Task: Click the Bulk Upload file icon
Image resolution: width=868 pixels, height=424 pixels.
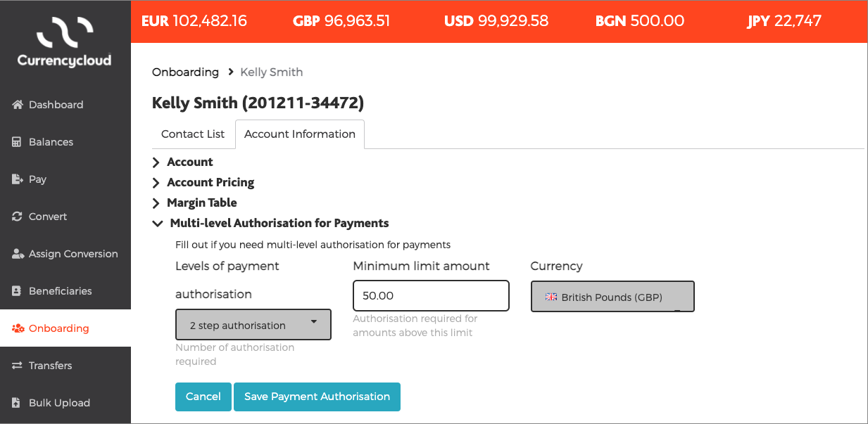Action: 18,403
